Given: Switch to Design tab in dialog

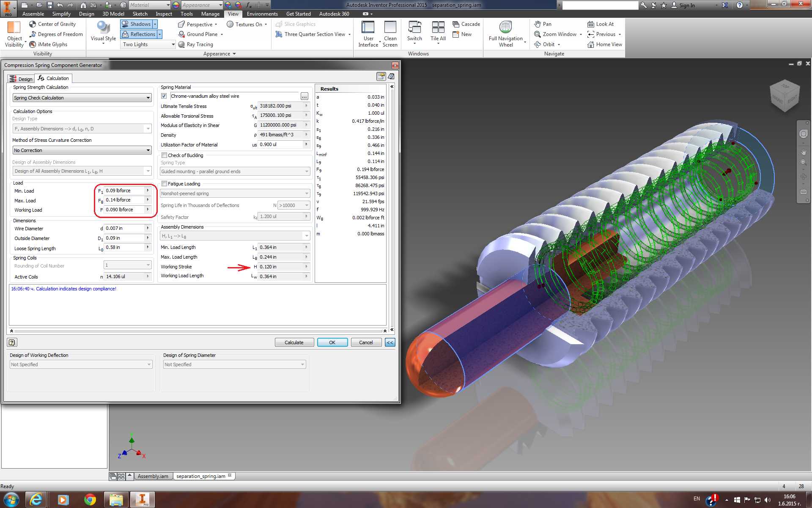Looking at the screenshot, I should 21,79.
